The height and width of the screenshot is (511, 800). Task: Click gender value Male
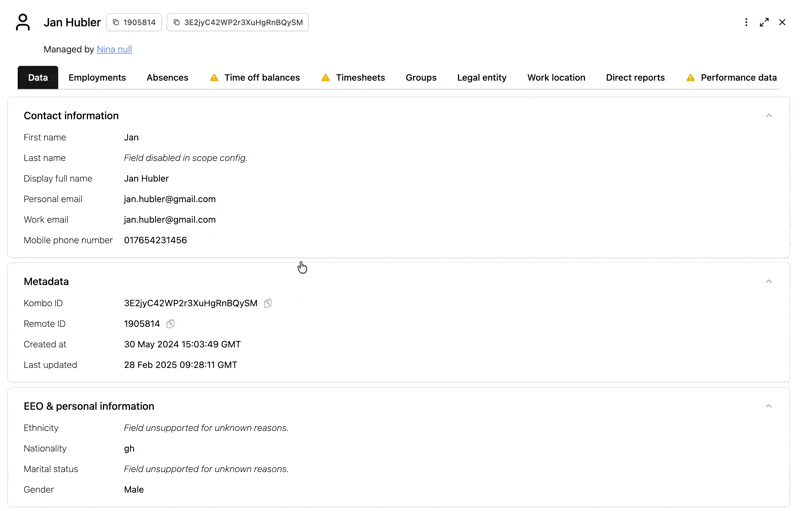pyautogui.click(x=134, y=490)
